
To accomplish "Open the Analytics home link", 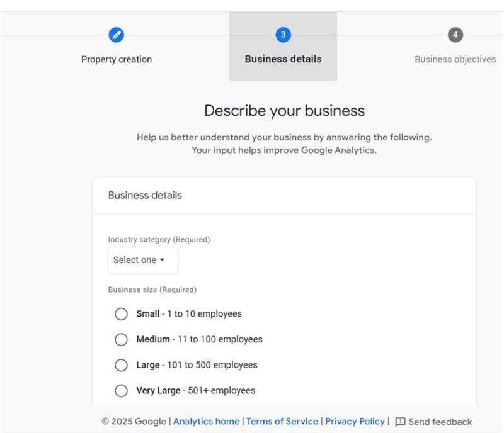I will pos(206,421).
